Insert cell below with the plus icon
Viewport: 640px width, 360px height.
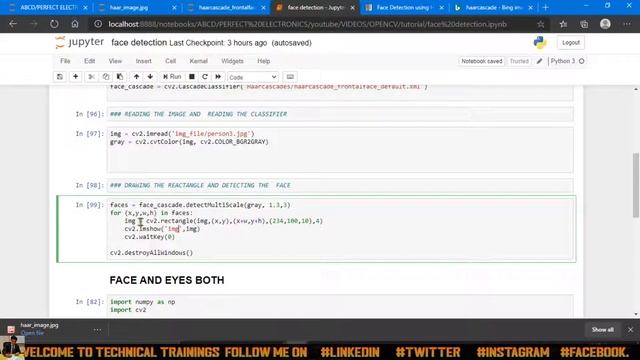(x=76, y=77)
